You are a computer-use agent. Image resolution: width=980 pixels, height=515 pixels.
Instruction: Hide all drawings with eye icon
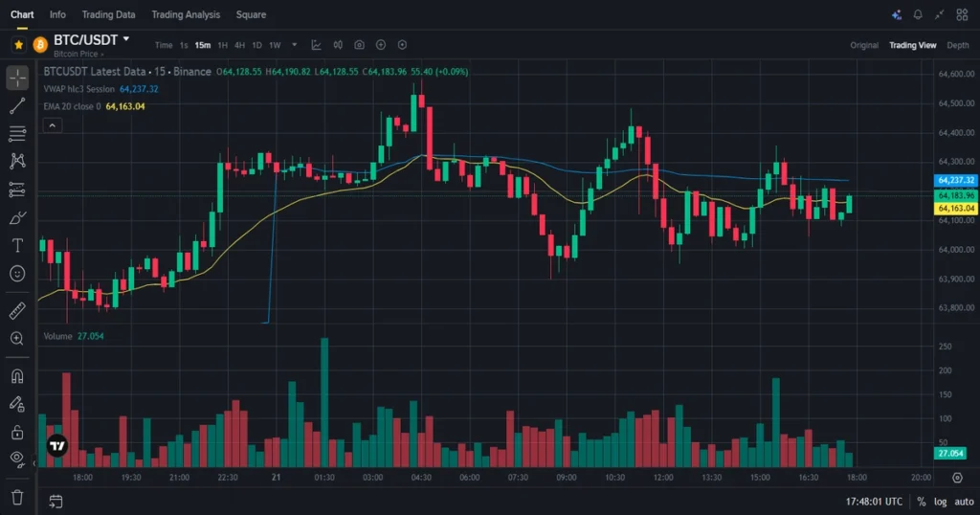pyautogui.click(x=17, y=459)
